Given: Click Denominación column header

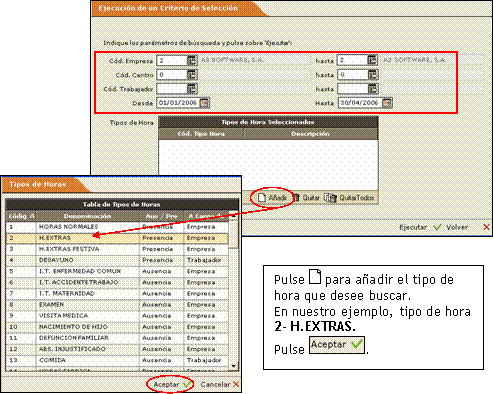Looking at the screenshot, I should [x=87, y=216].
